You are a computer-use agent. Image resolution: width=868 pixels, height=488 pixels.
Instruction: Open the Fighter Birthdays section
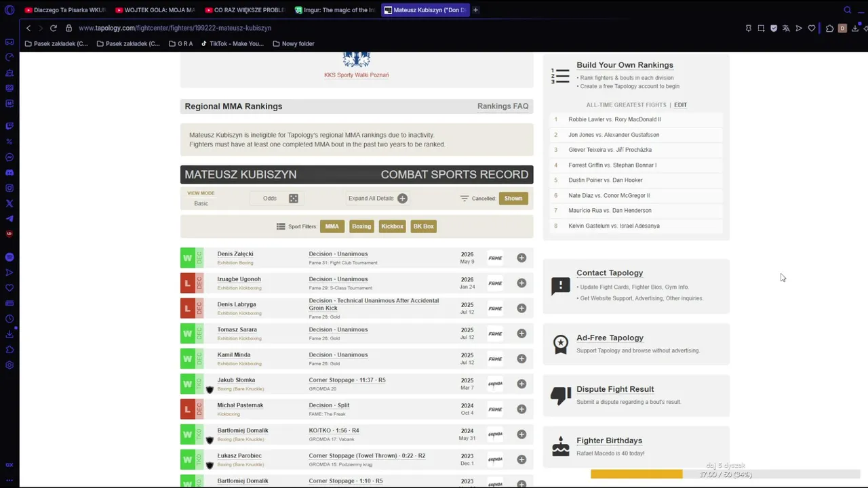(609, 441)
